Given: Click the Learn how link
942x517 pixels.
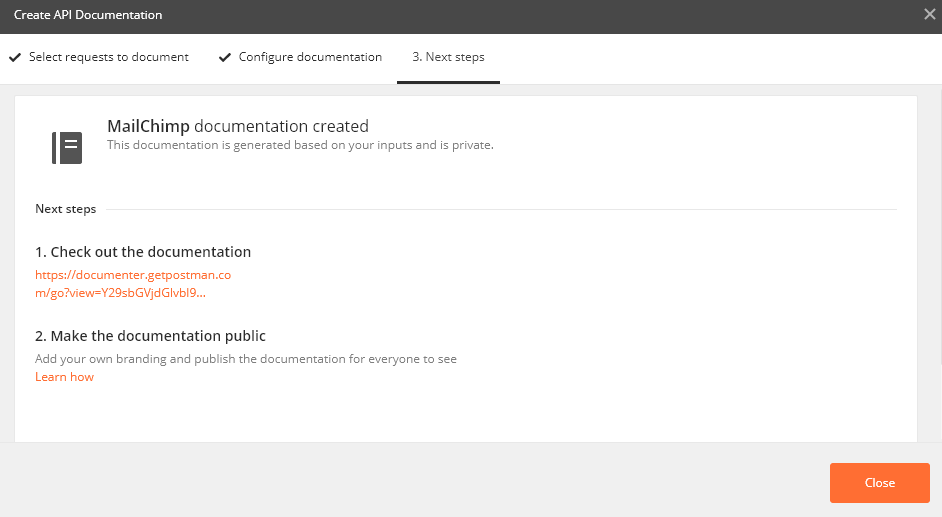Looking at the screenshot, I should tap(64, 377).
